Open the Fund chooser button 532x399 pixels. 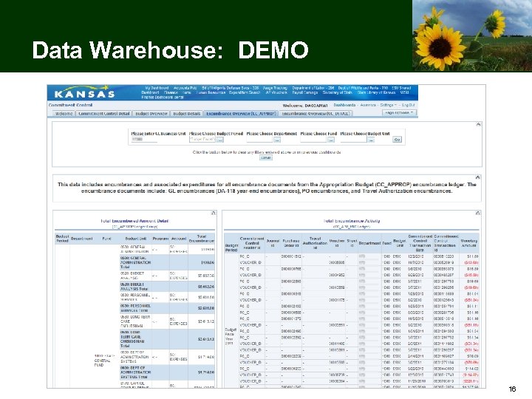coord(331,140)
